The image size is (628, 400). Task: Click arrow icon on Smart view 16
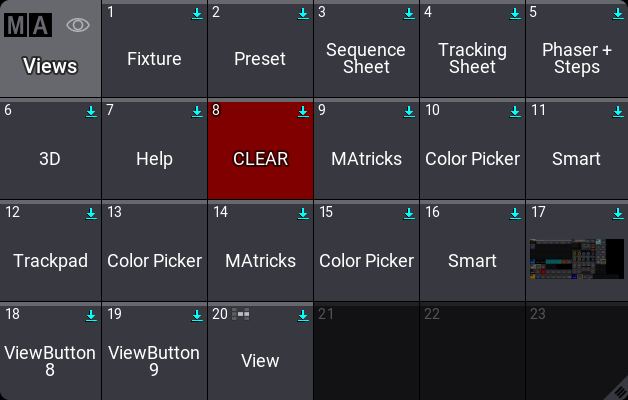pos(515,213)
